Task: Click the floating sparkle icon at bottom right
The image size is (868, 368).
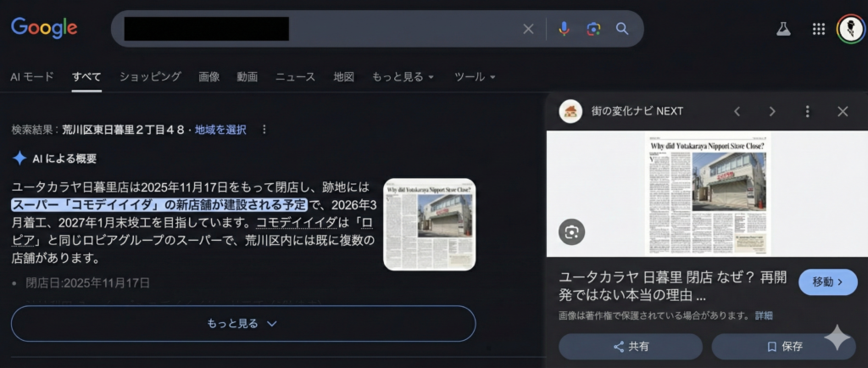Action: point(837,337)
